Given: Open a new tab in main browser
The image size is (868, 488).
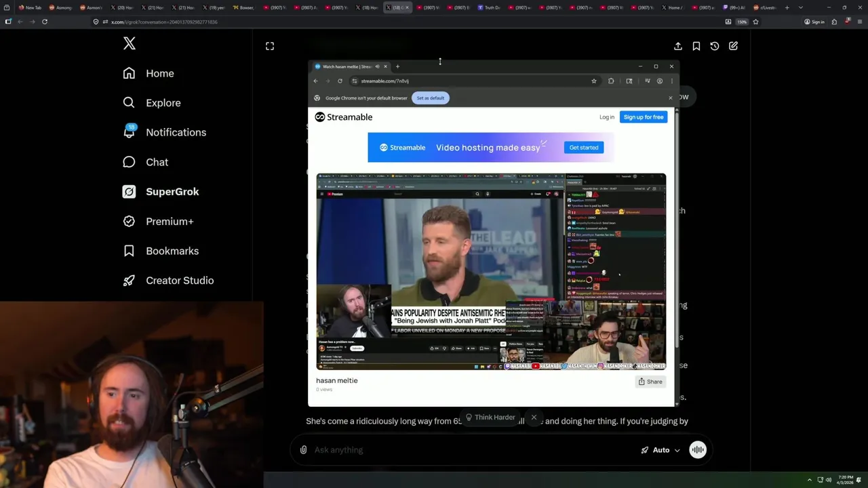Looking at the screenshot, I should pyautogui.click(x=787, y=7).
